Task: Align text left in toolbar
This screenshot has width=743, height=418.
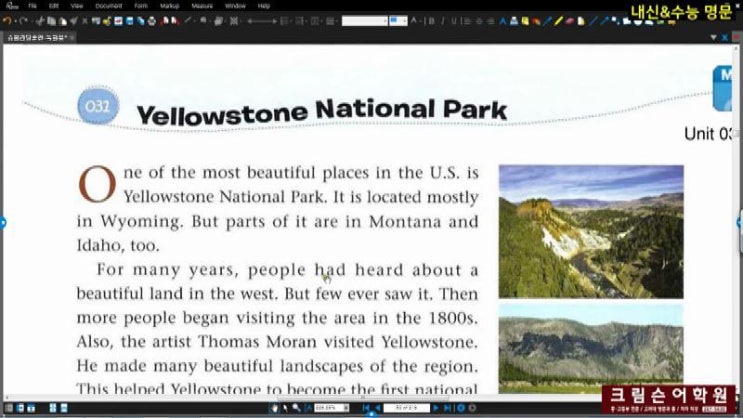Action: click(467, 21)
